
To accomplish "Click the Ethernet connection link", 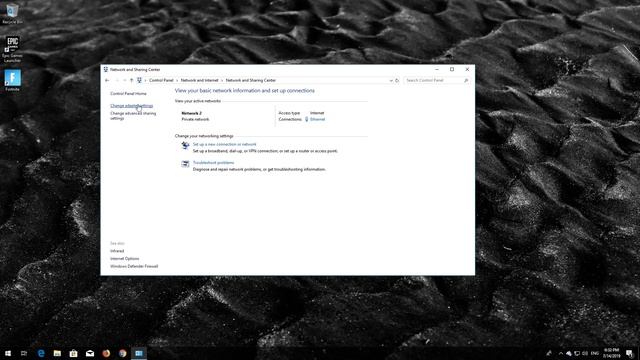I will pyautogui.click(x=317, y=119).
